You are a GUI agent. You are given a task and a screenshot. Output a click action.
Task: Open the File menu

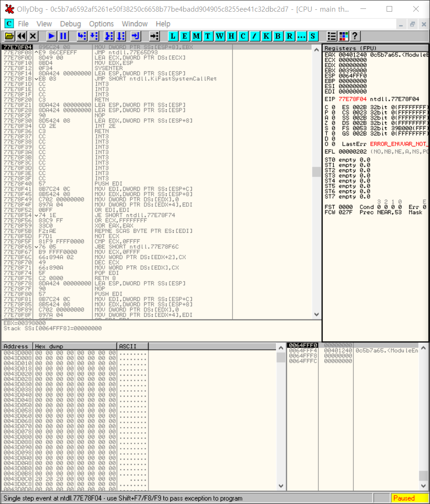pyautogui.click(x=23, y=24)
